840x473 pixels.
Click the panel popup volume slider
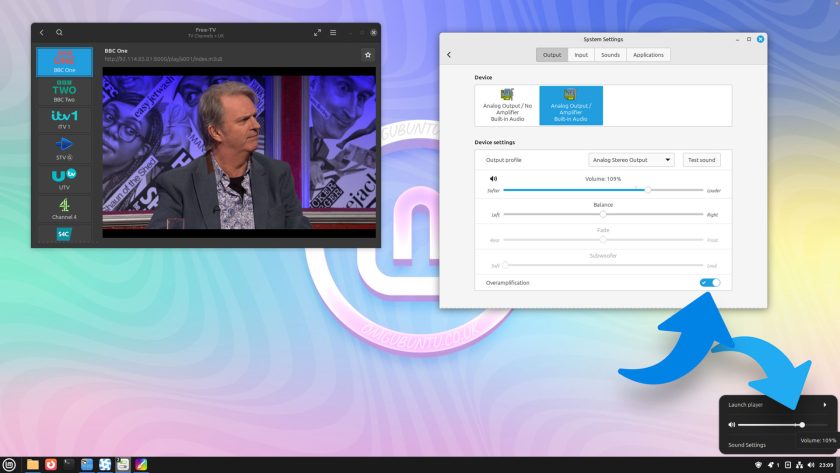[783, 425]
